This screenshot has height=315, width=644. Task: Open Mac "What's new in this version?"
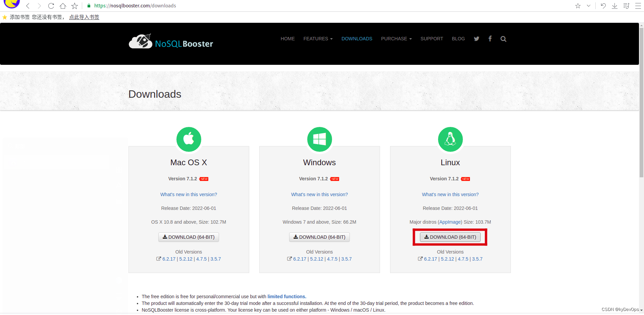tap(189, 194)
